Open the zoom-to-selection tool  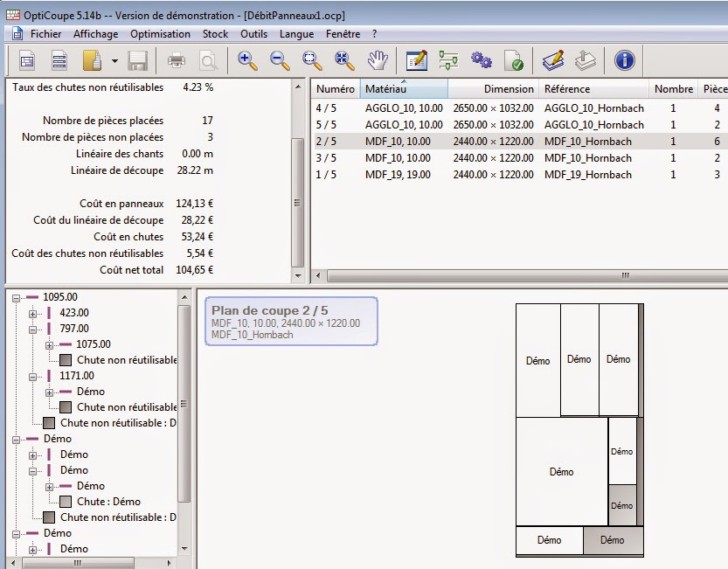(311, 60)
